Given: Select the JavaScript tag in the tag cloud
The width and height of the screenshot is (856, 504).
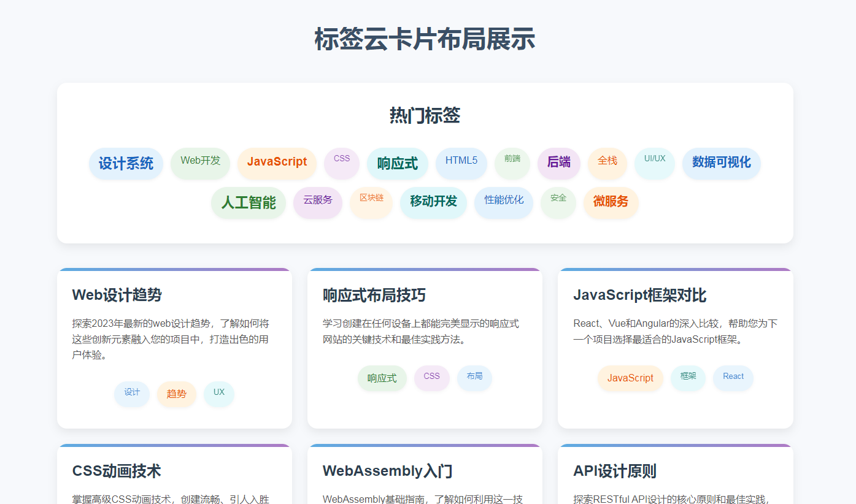Looking at the screenshot, I should point(277,163).
